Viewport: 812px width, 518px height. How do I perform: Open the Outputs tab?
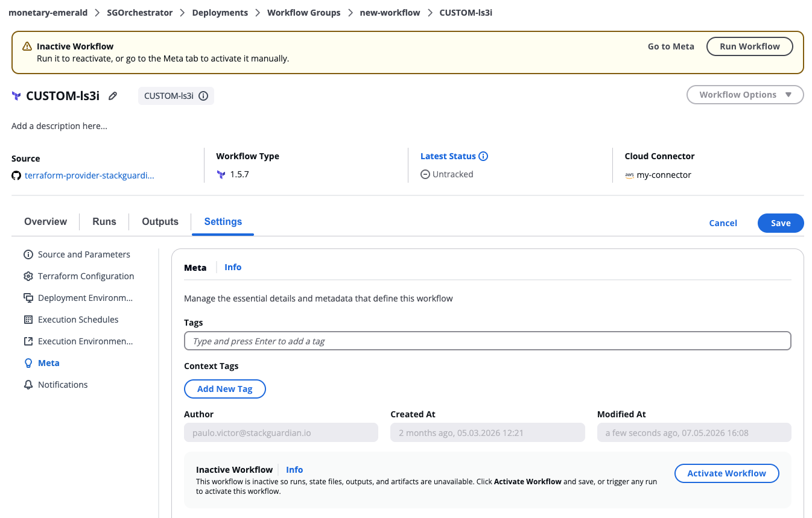click(160, 222)
